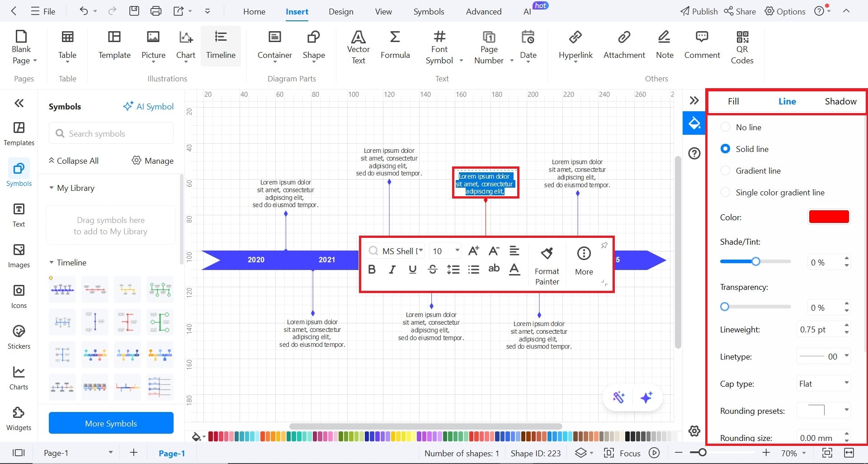Screen dimensions: 868x464
Task: Switch to the Home tab
Action: 254,12
